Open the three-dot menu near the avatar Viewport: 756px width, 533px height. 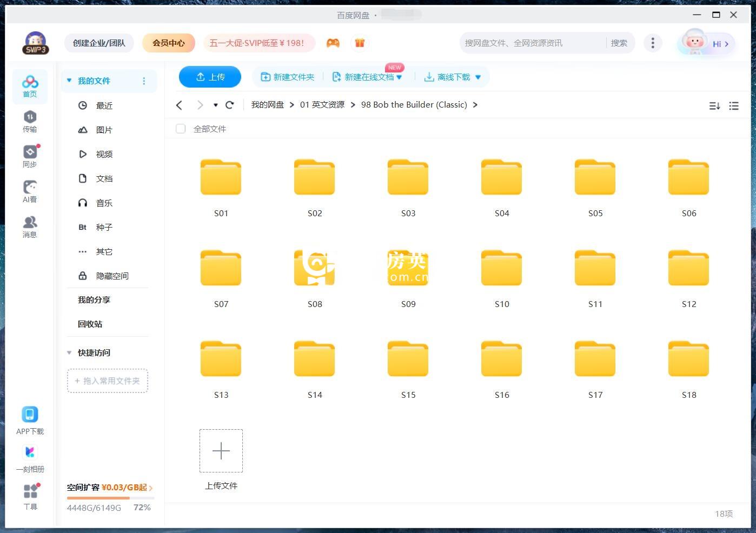click(x=653, y=43)
